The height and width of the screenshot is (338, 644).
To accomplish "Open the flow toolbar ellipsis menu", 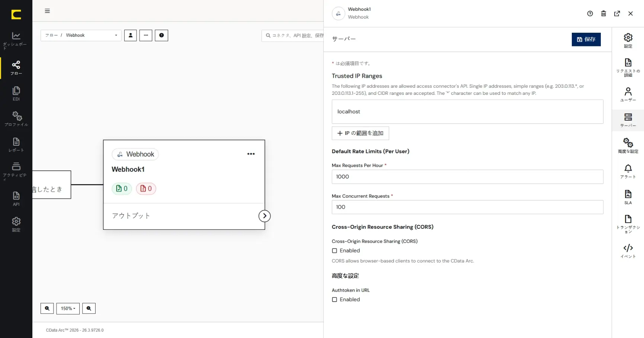I will pos(146,35).
